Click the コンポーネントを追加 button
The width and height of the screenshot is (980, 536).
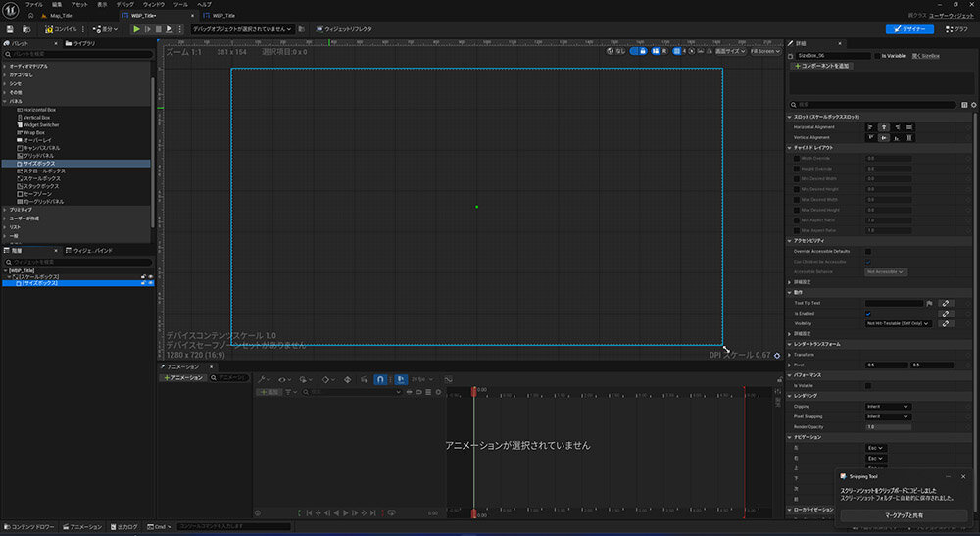tap(821, 66)
